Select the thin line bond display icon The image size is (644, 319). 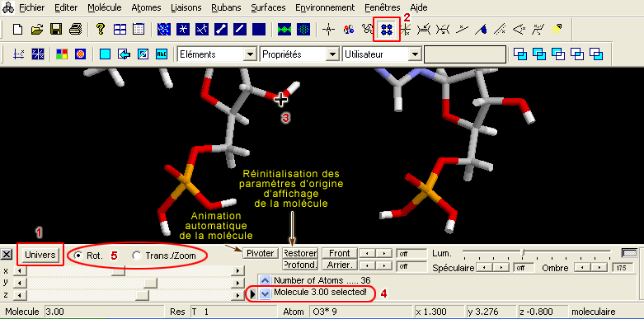coord(240,29)
